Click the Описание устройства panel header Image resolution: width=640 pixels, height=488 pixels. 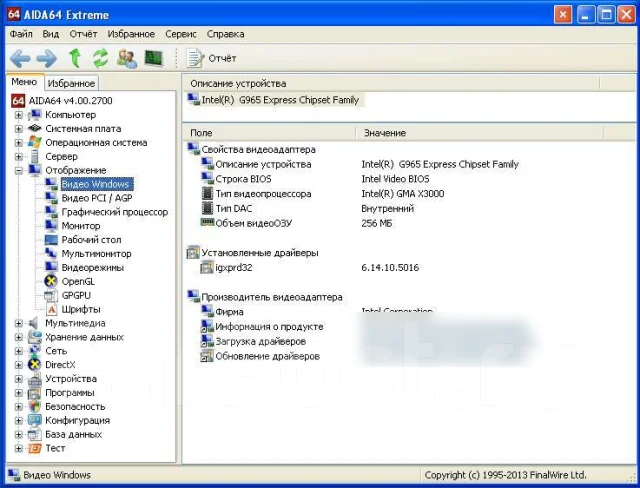[391, 83]
